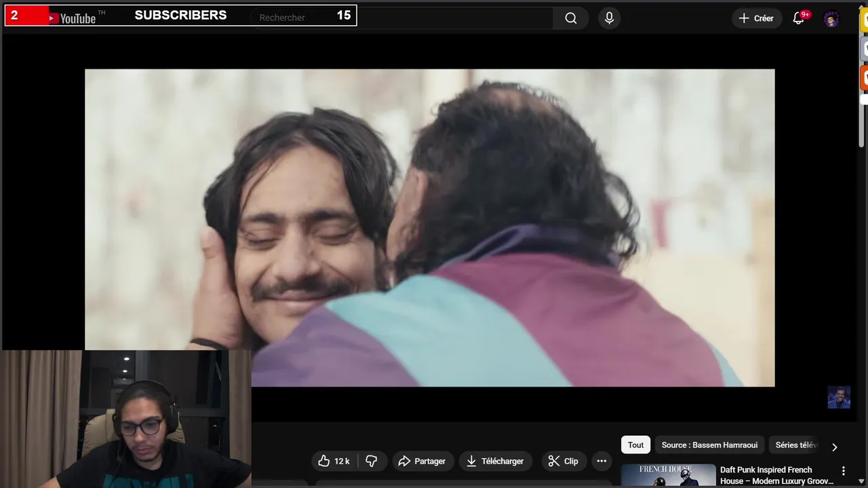Click the video player to pause
868x488 pixels.
[429, 228]
